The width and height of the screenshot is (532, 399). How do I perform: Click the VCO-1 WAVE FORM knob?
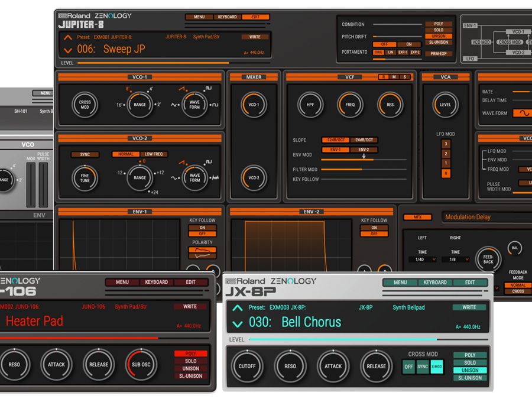pos(194,105)
